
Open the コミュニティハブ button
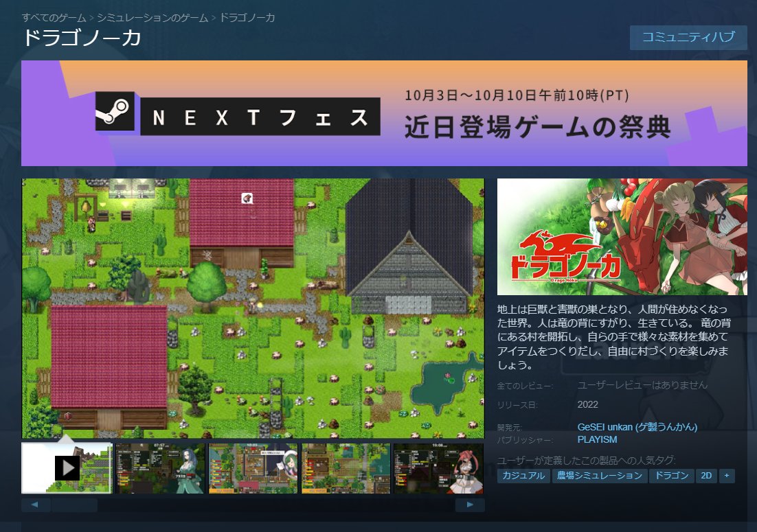click(688, 38)
